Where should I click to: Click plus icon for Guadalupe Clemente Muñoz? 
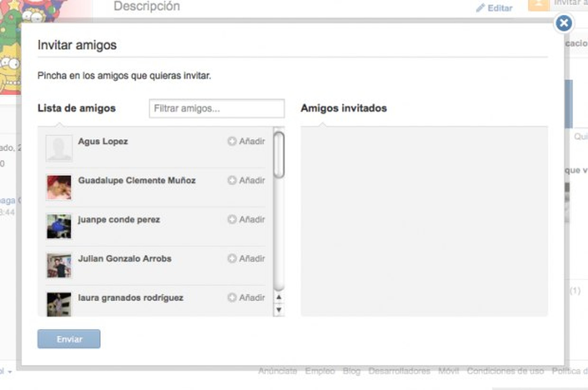[x=232, y=180]
